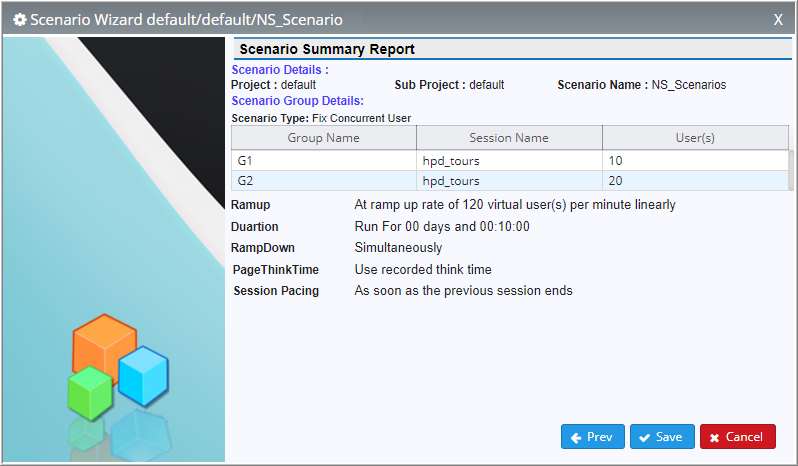The image size is (798, 466).
Task: Click the Scenario Summary Report heading
Action: click(x=327, y=49)
